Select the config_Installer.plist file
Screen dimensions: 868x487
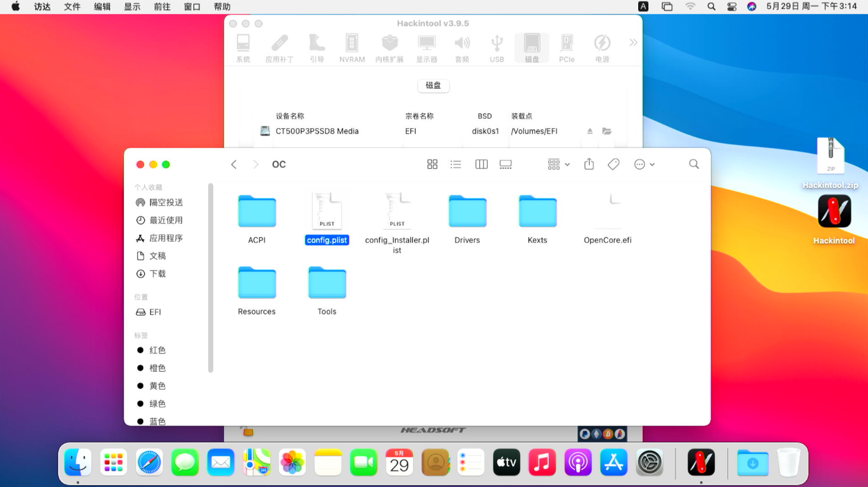tap(397, 223)
